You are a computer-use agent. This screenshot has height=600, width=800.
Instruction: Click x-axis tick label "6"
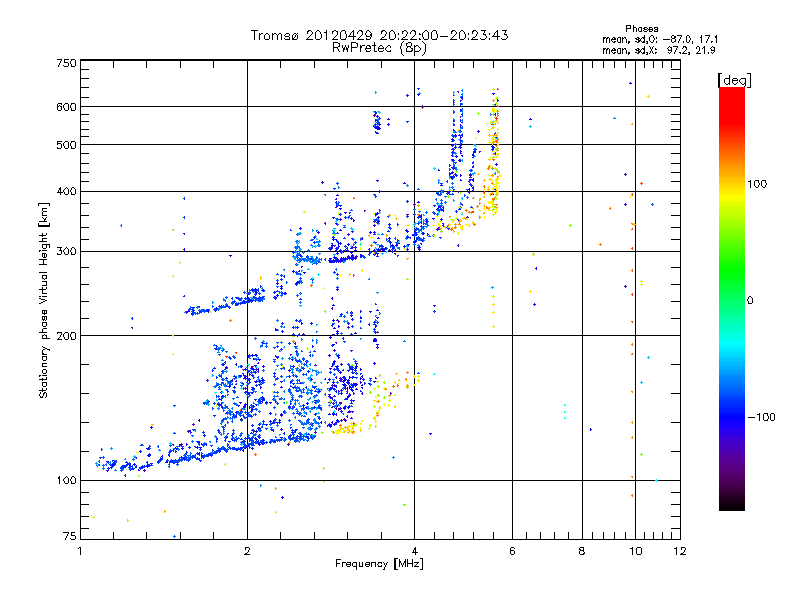tap(512, 552)
